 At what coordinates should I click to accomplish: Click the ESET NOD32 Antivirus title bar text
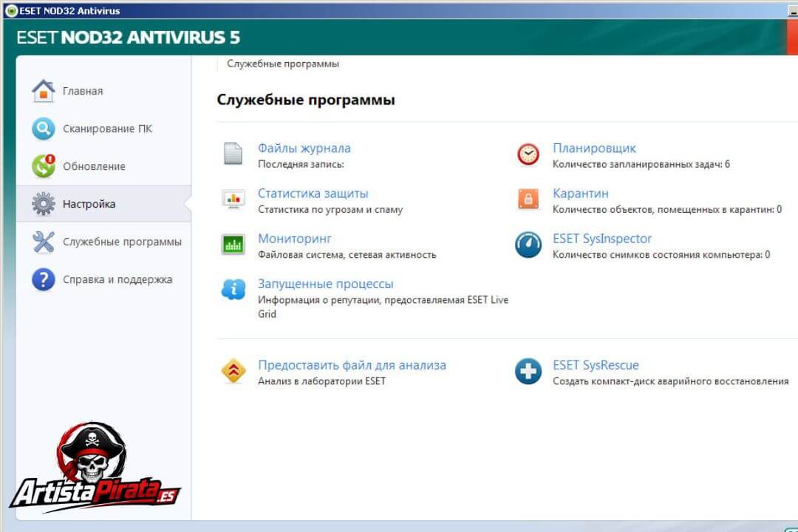[x=69, y=10]
